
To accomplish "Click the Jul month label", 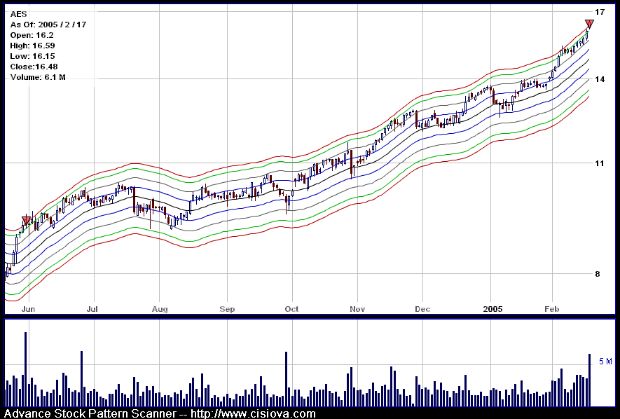I will point(93,309).
